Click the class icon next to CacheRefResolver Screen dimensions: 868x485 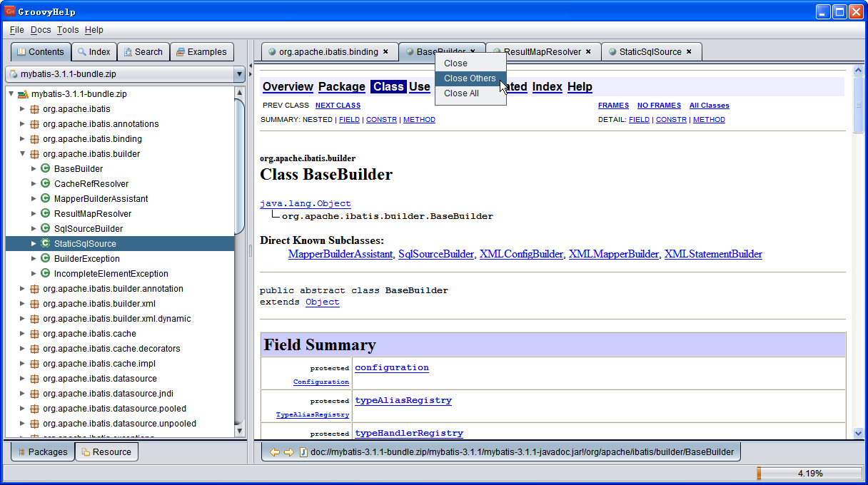(x=46, y=184)
